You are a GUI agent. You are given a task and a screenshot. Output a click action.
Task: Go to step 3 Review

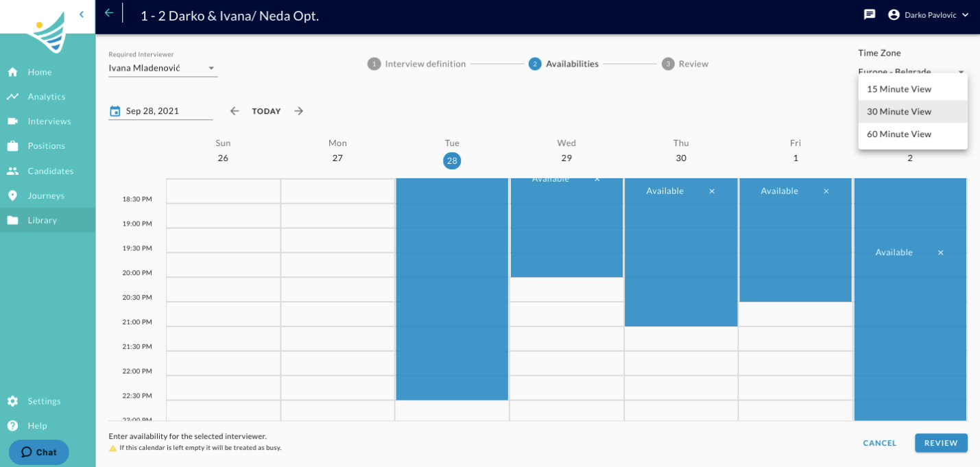point(685,64)
